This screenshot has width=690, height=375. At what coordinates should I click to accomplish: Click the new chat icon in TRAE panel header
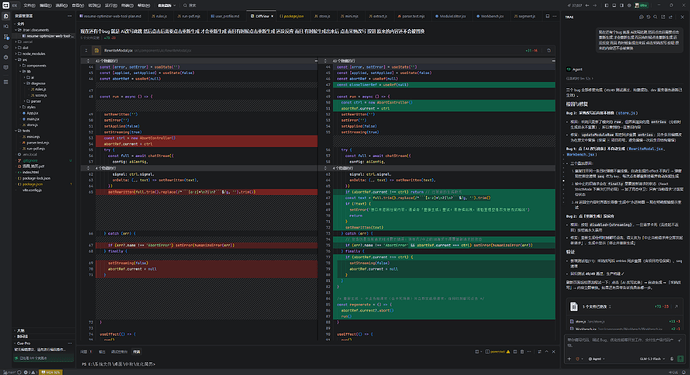(641, 17)
